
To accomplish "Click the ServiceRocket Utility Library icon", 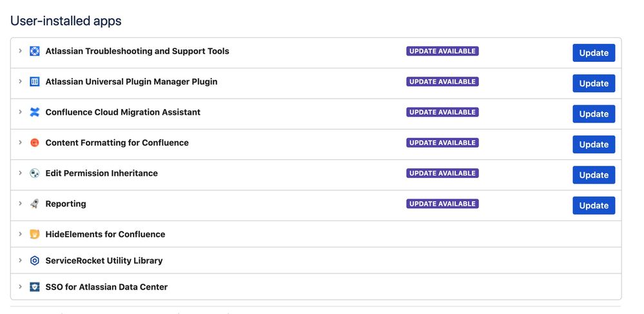I will [35, 261].
